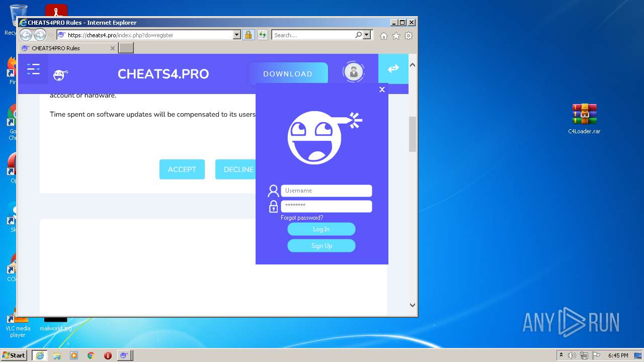644x362 pixels.
Task: Accept the rules with the ACCEPT button
Action: [182, 169]
